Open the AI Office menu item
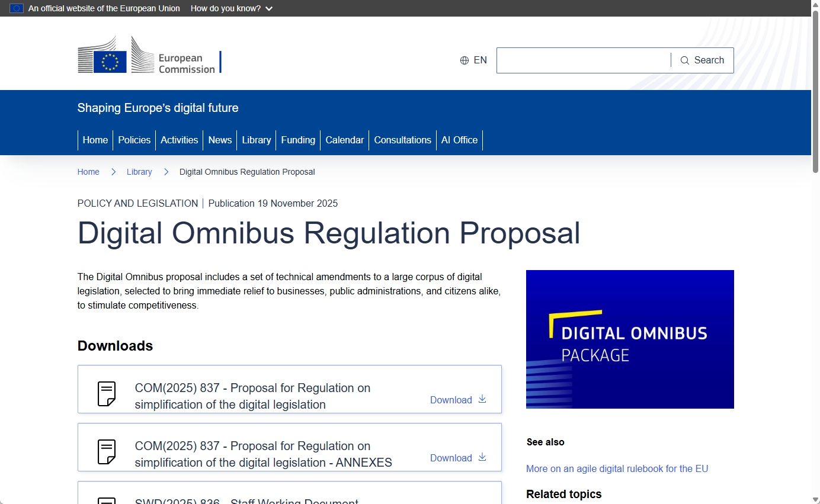Viewport: 820px width, 504px height. point(459,140)
